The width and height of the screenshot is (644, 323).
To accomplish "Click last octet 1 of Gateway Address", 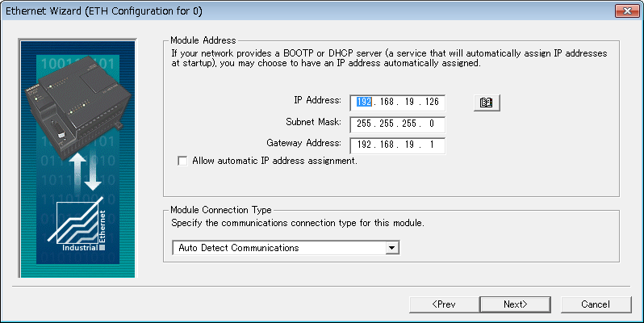I will pos(433,146).
